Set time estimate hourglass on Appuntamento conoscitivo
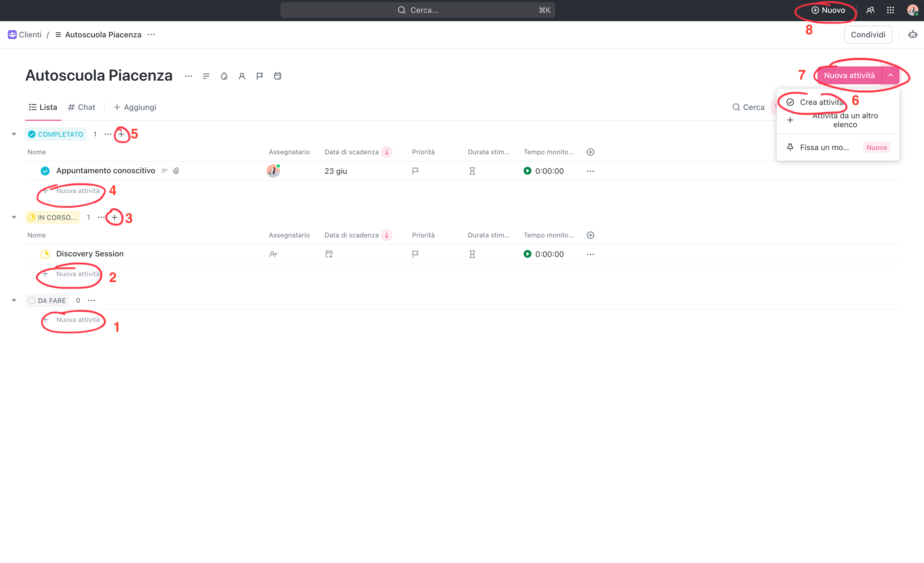 472,171
